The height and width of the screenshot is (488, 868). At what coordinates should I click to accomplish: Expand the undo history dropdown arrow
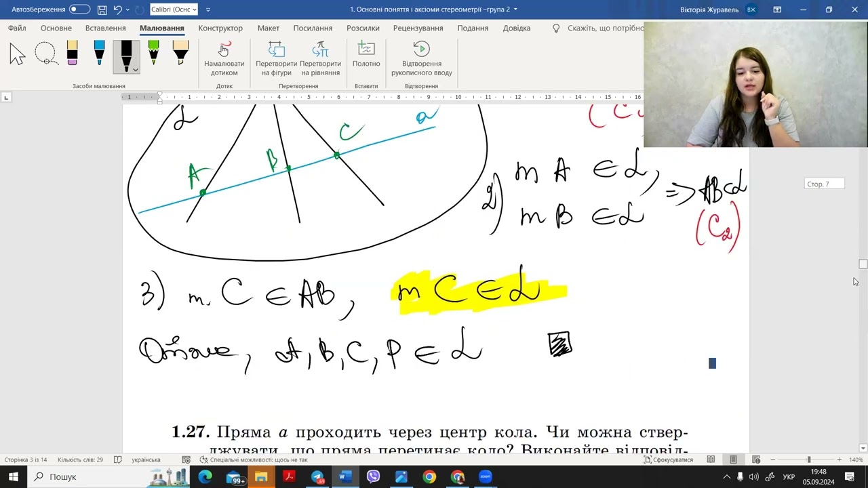click(x=127, y=9)
